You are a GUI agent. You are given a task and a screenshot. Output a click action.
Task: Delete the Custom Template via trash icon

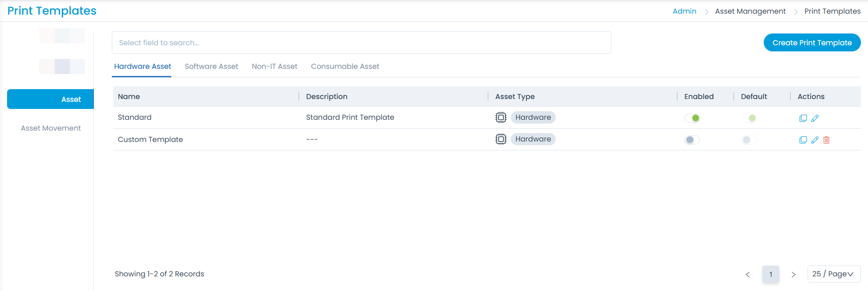826,140
